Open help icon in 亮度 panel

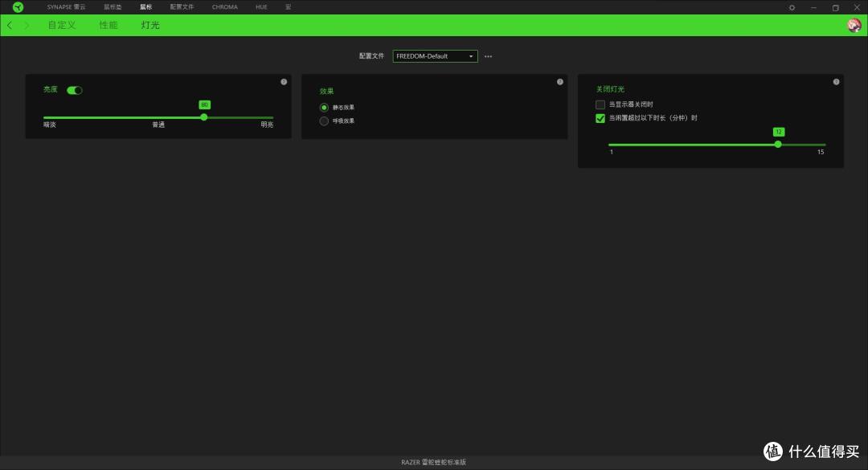coord(284,82)
